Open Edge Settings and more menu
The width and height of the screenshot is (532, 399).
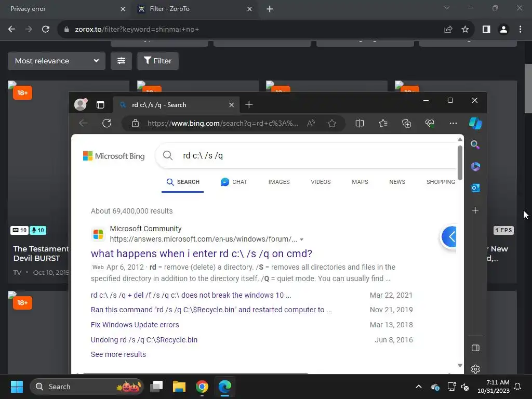[453, 123]
